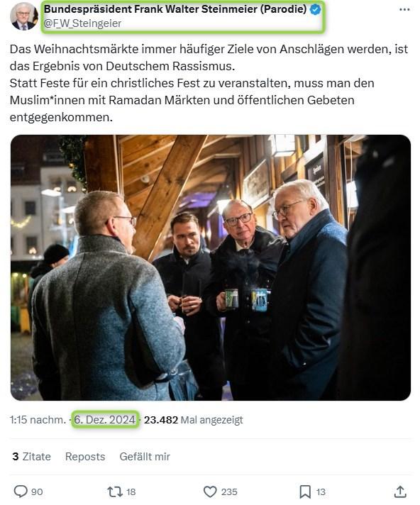The image size is (420, 505).
Task: Like the post with the heart icon
Action: (x=210, y=492)
